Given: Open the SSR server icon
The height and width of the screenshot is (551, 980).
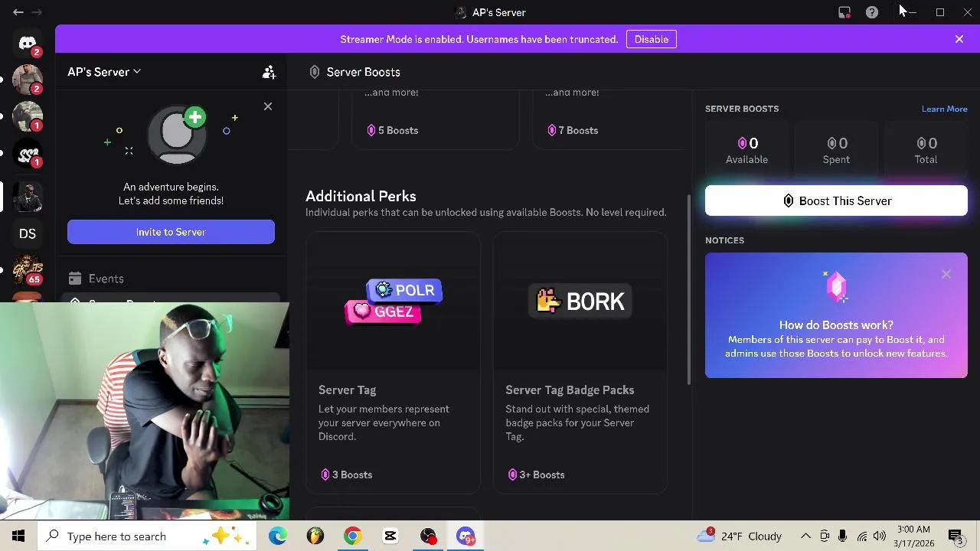Looking at the screenshot, I should click(28, 154).
